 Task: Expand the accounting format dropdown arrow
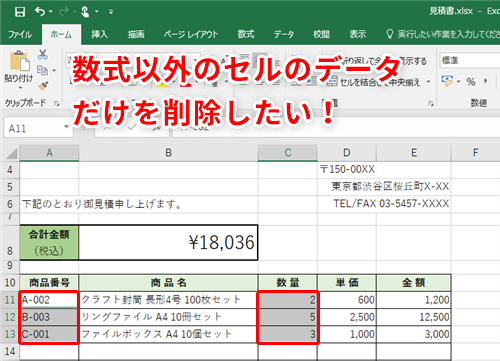tap(459, 81)
